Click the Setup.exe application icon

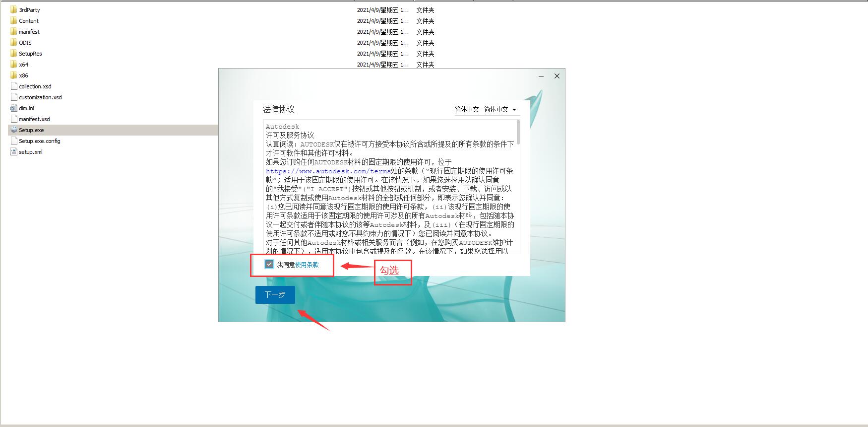click(14, 130)
